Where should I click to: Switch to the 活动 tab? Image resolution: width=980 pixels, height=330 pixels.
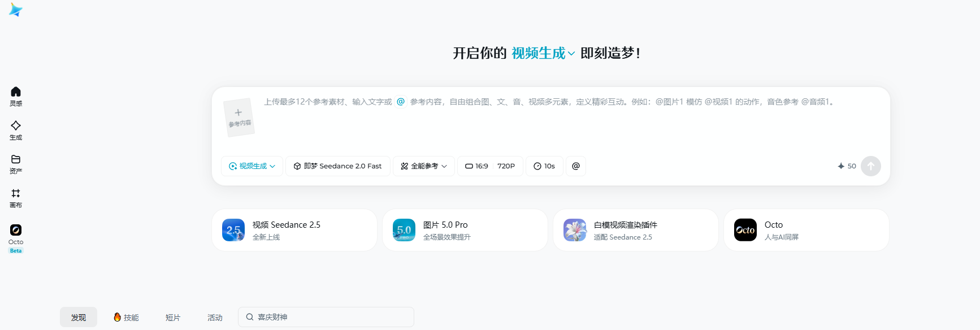click(215, 318)
